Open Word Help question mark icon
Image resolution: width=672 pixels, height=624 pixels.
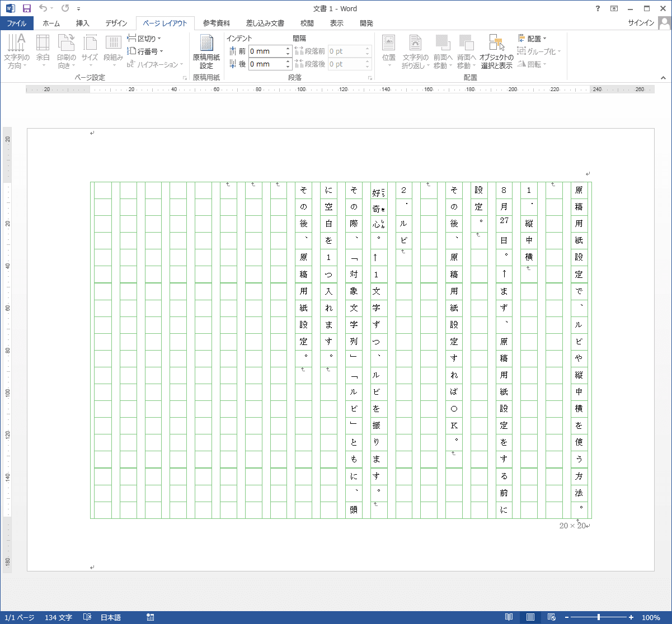598,8
